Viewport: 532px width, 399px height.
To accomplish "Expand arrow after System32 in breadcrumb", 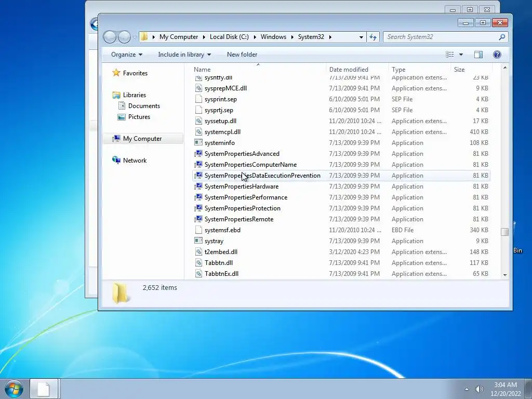I will coord(330,37).
